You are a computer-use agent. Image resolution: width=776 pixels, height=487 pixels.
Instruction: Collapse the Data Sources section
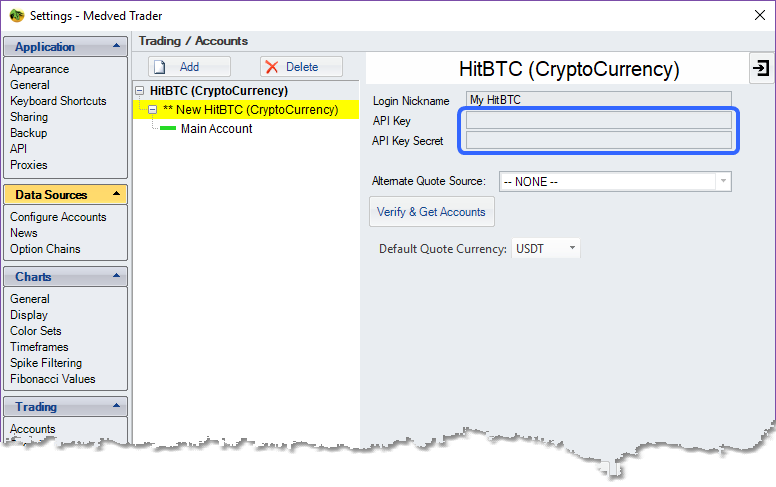tap(116, 194)
